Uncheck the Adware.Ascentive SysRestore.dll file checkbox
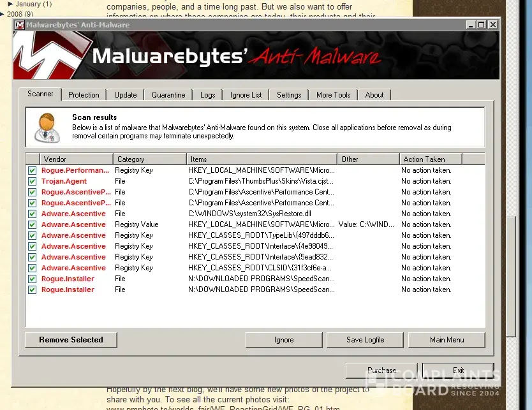The width and height of the screenshot is (532, 410). 32,214
